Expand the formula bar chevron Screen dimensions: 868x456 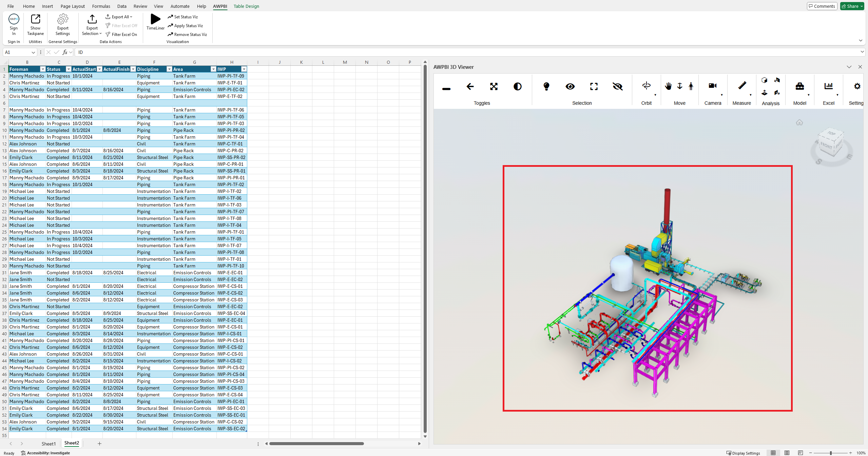[x=862, y=52]
